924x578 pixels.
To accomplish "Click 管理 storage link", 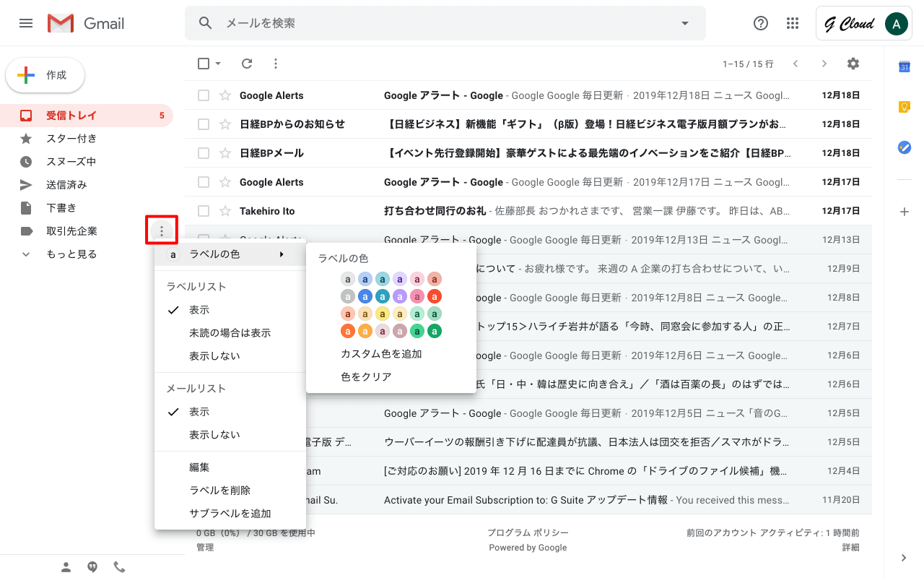I will (x=205, y=548).
